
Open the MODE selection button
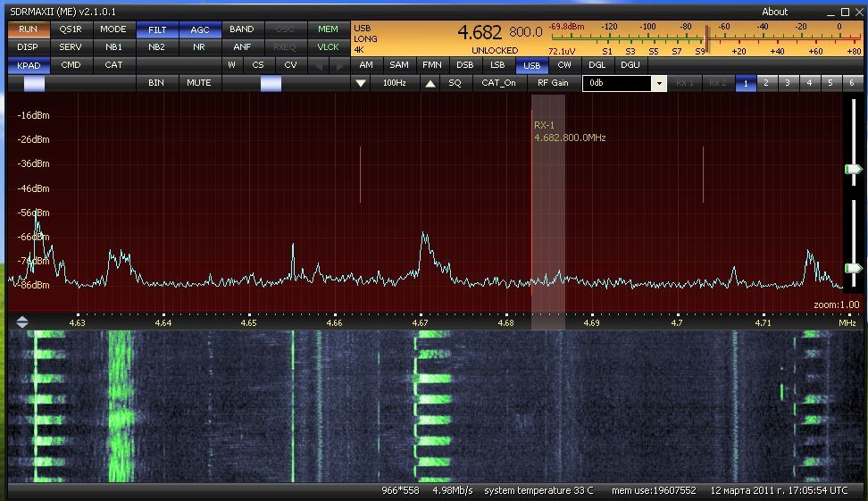(114, 29)
